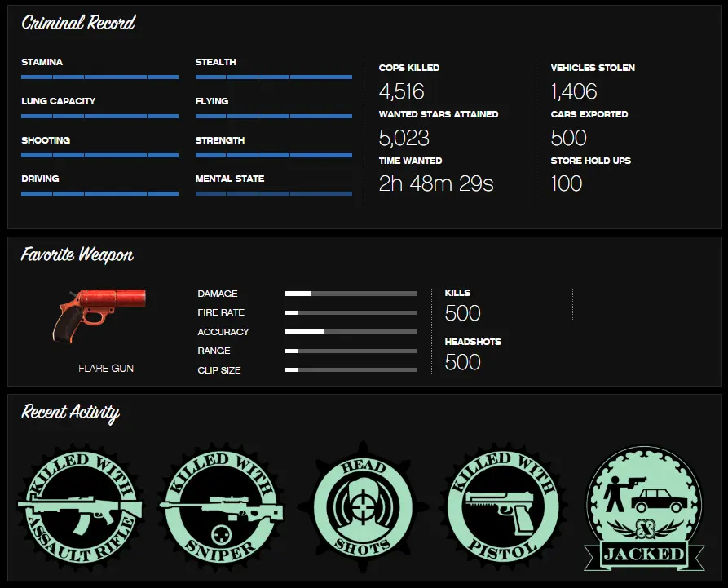Open the Jacked award badge
The width and height of the screenshot is (728, 588).
click(x=644, y=509)
